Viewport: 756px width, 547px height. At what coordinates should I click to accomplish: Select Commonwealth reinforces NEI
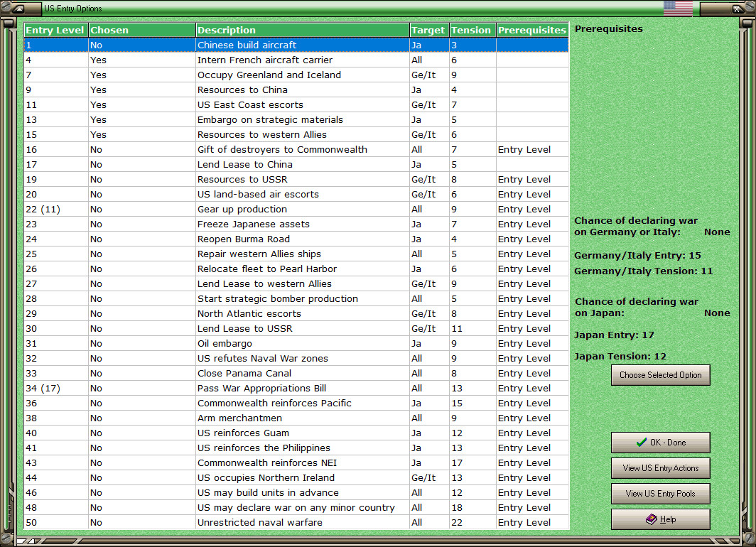[x=296, y=463]
